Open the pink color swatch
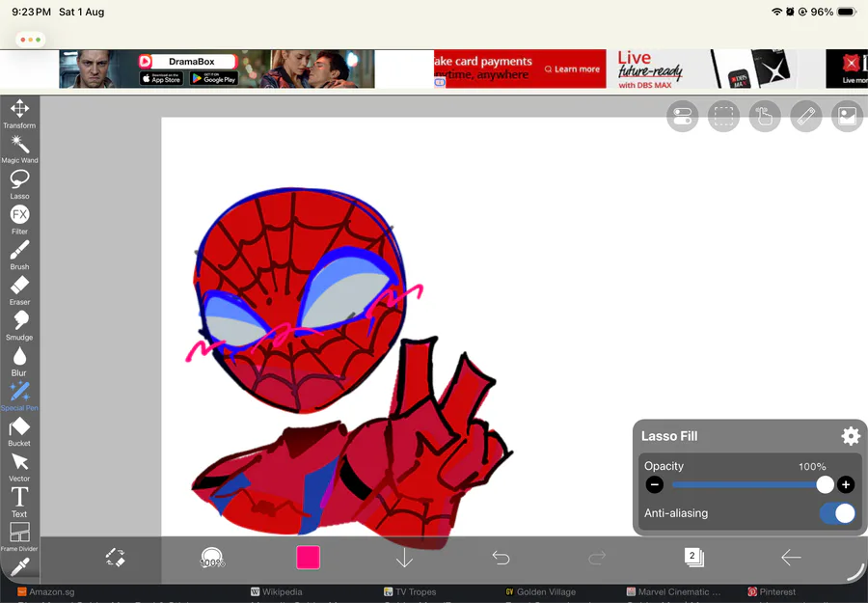This screenshot has height=603, width=868. (x=309, y=558)
